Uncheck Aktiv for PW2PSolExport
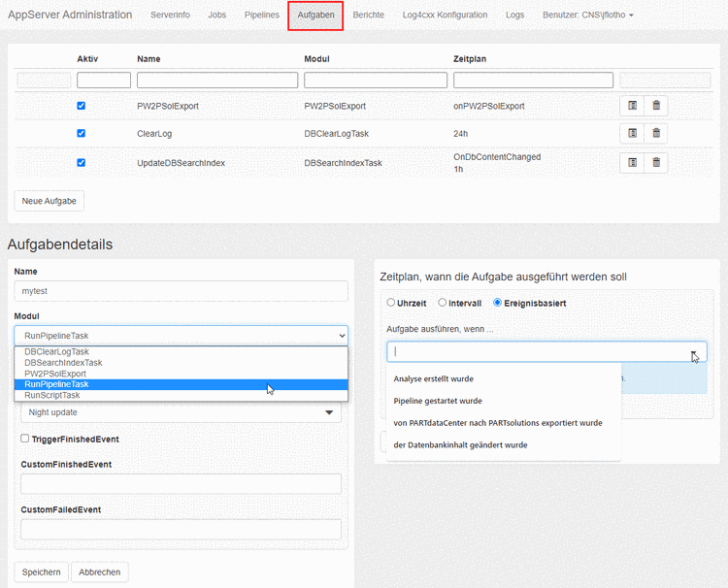 [x=82, y=106]
